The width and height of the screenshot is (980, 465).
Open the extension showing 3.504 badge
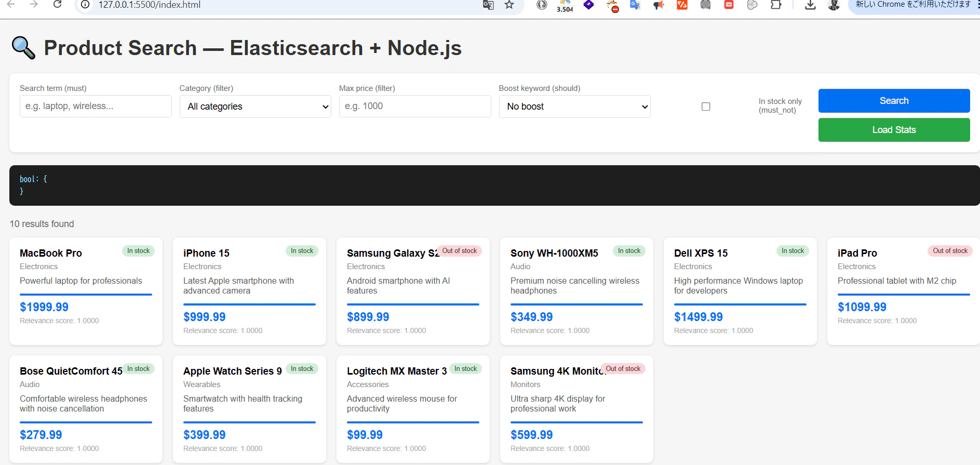565,6
